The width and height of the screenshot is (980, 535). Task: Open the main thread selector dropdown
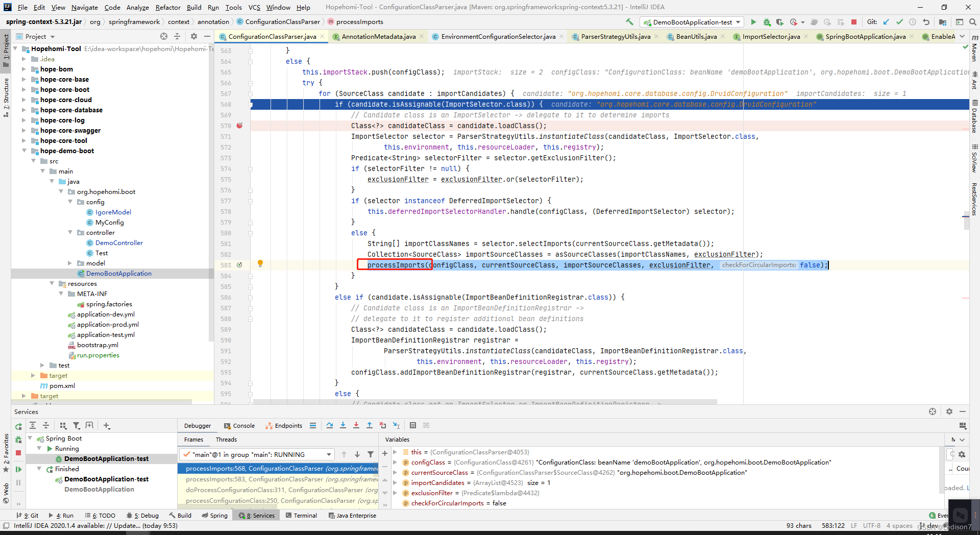257,454
